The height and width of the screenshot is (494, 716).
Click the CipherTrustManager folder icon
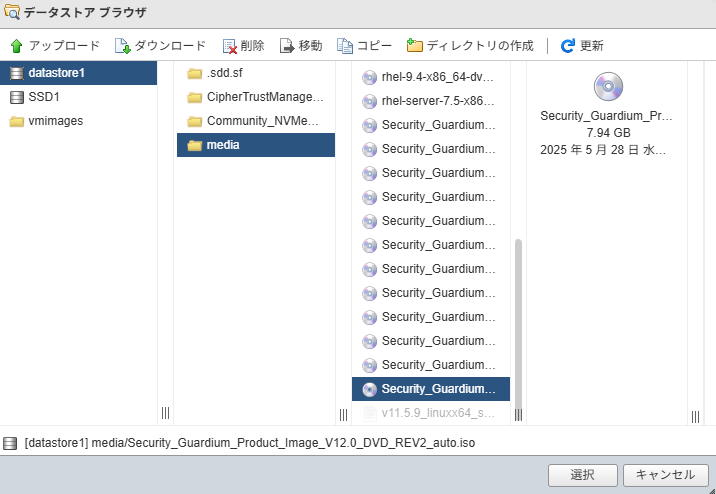(x=195, y=97)
